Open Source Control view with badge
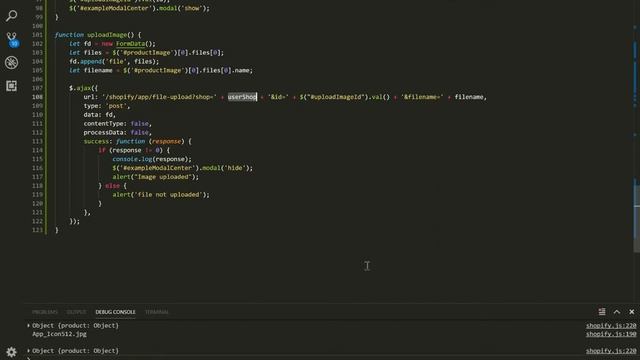This screenshot has width=640, height=360. coord(12,40)
